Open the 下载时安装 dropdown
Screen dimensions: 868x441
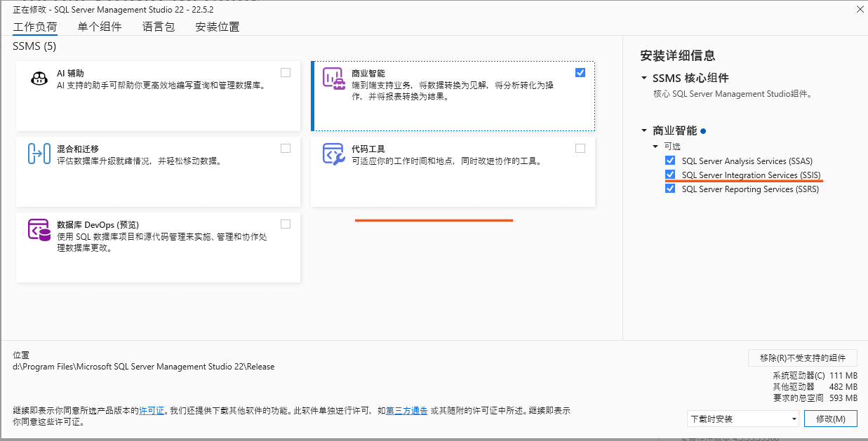tap(743, 419)
